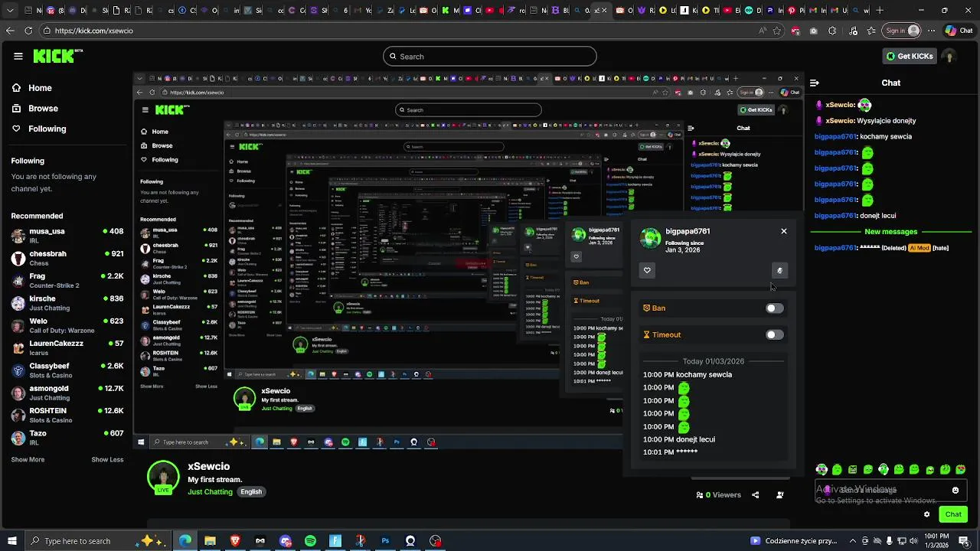Collapse the chat panel arrow icon
Image resolution: width=980 pixels, height=551 pixels.
815,83
